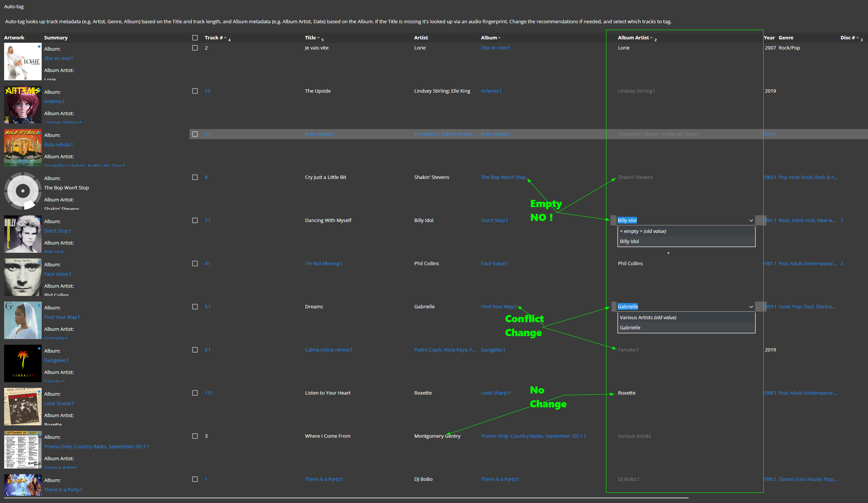Choose '<empty> (old value)' from dropdown list
The height and width of the screenshot is (503, 868).
(643, 231)
